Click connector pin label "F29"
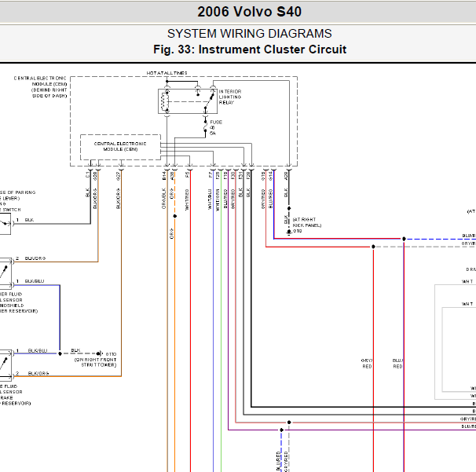The height and width of the screenshot is (472, 476). coord(248,175)
